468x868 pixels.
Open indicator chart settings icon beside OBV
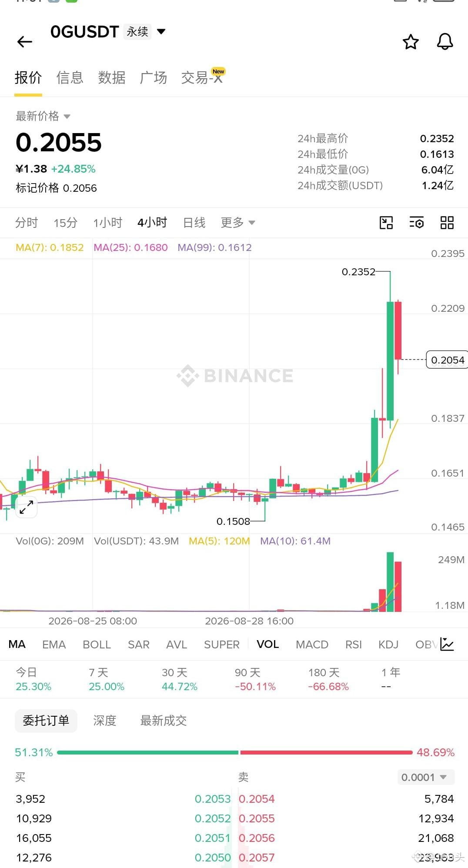tap(447, 644)
